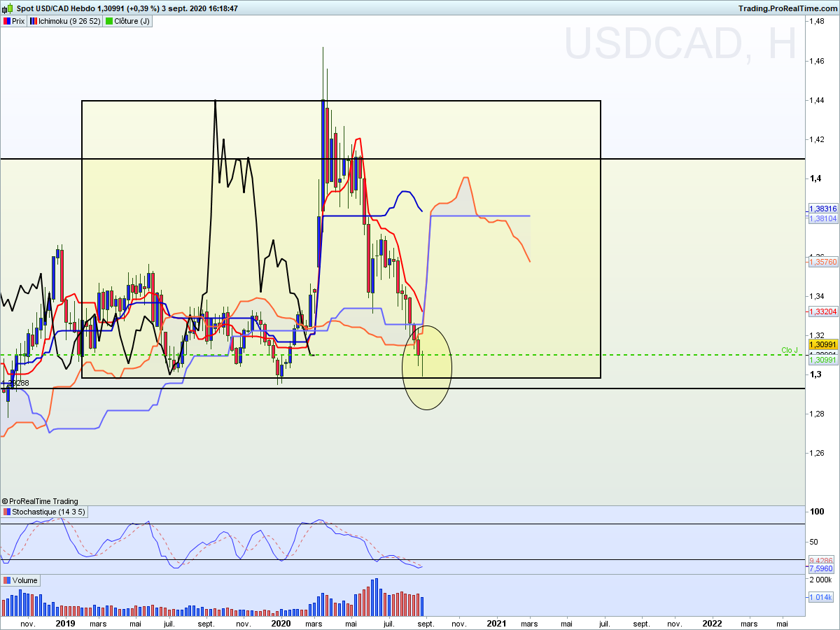Click the stochastic value tag 7,5960
This screenshot has height=630, width=840.
tap(820, 569)
